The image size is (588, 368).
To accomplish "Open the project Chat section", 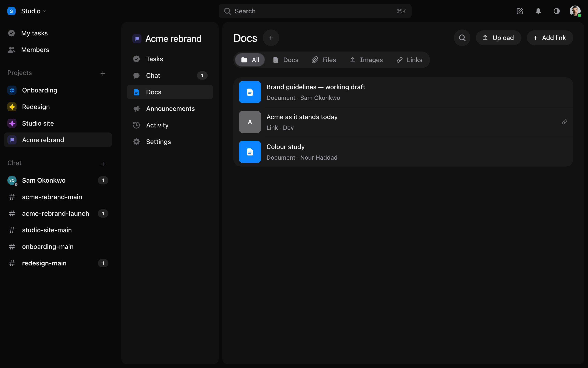I will coord(170,75).
